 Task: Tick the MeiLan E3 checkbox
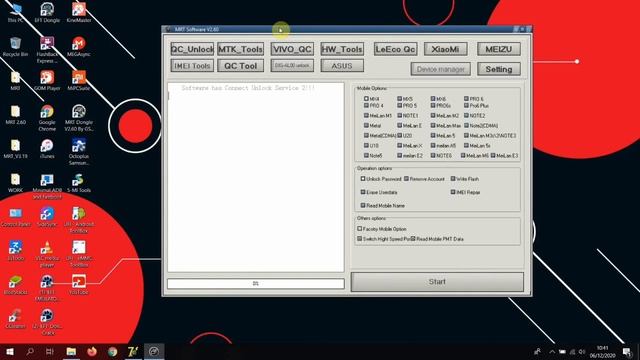click(493, 156)
